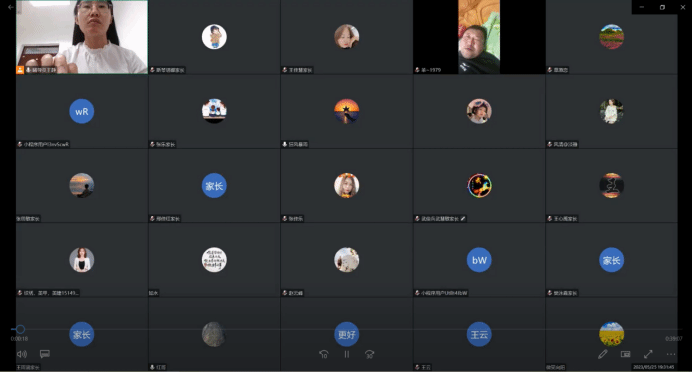
Task: Restore down the player window
Action: [x=662, y=7]
